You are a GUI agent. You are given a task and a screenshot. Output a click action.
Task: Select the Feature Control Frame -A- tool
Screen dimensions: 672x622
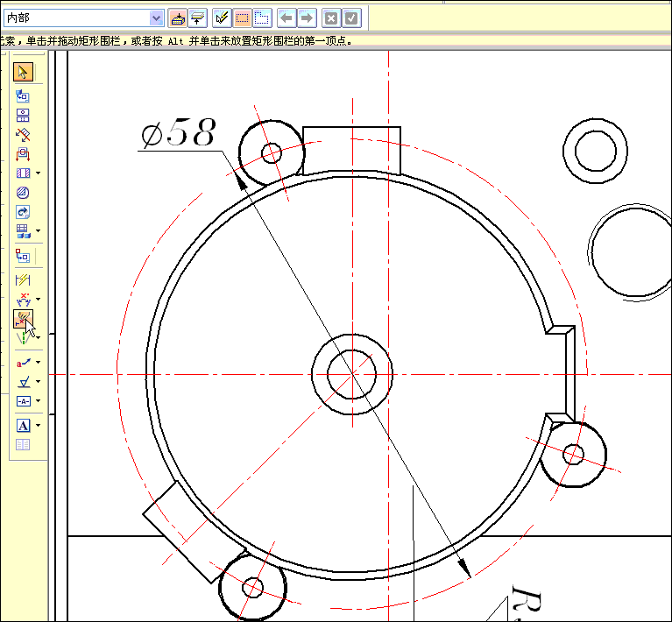23,401
